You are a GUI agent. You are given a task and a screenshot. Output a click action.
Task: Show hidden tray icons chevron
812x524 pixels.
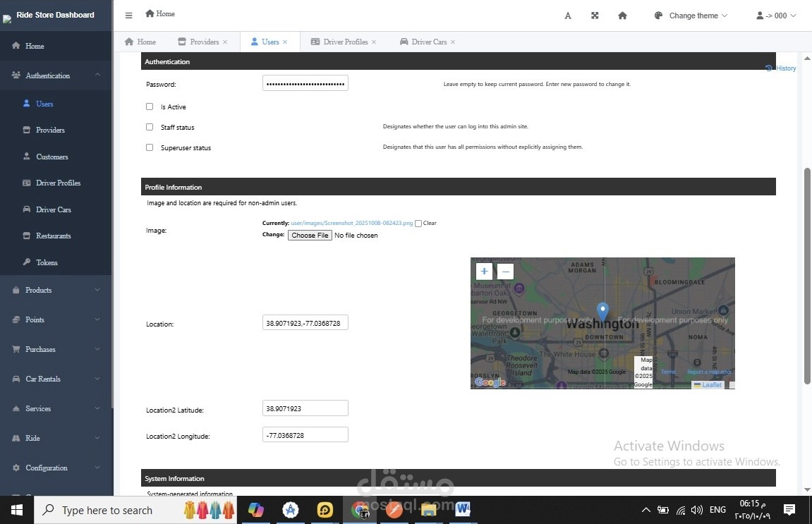coord(646,510)
